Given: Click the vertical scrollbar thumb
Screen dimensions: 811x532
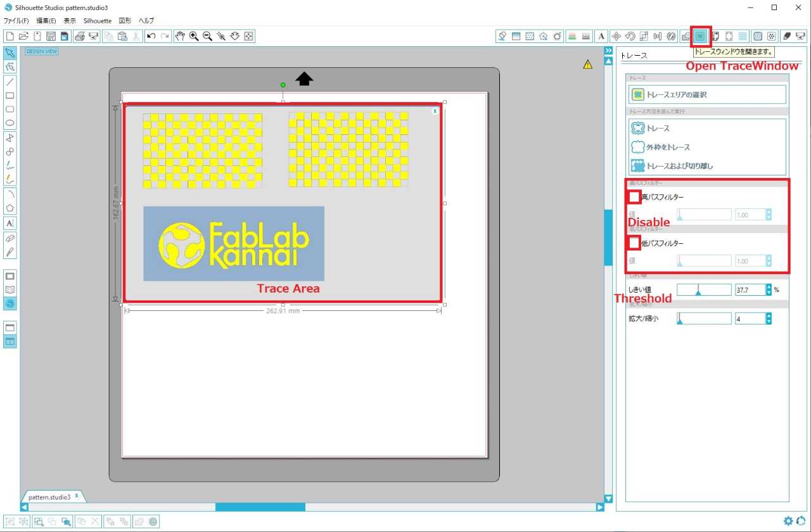Looking at the screenshot, I should (608, 237).
